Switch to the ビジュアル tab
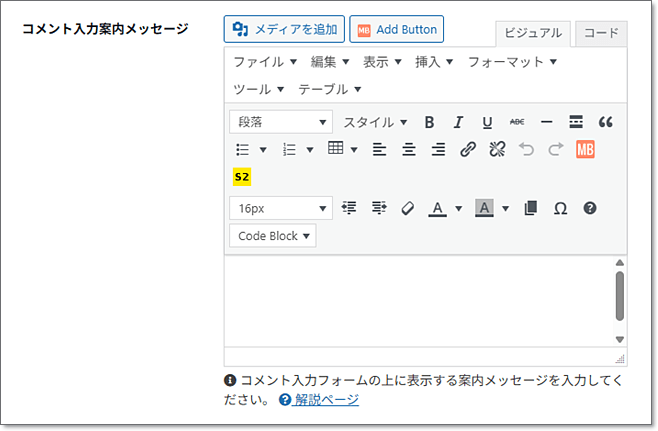 pos(533,33)
